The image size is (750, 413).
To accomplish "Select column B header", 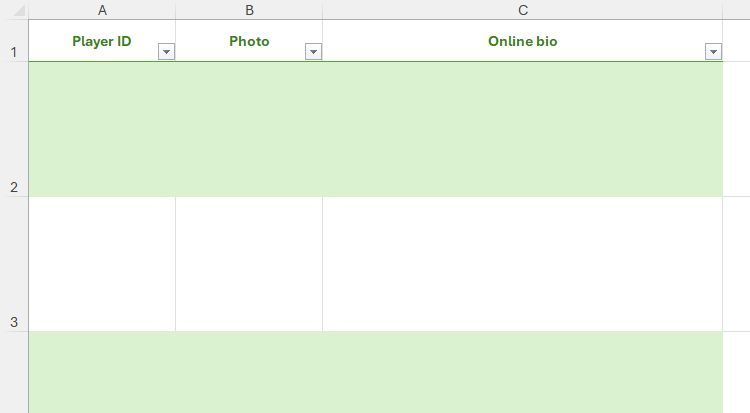I will [x=249, y=10].
